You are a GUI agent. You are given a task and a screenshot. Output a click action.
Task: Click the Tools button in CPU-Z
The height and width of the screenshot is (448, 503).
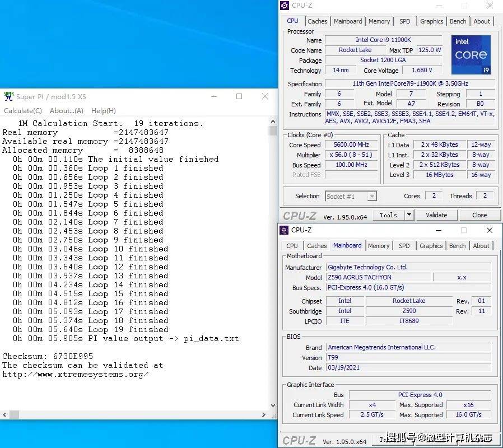click(x=389, y=215)
